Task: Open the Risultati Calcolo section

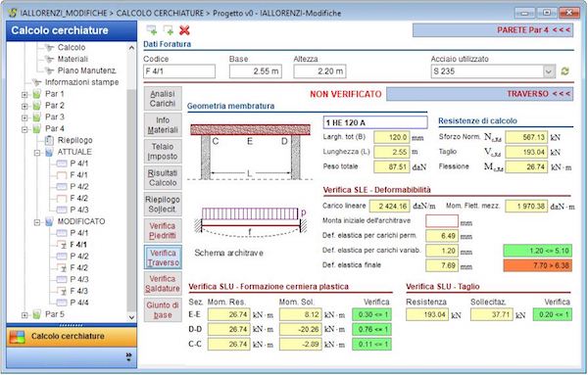Action: click(163, 178)
